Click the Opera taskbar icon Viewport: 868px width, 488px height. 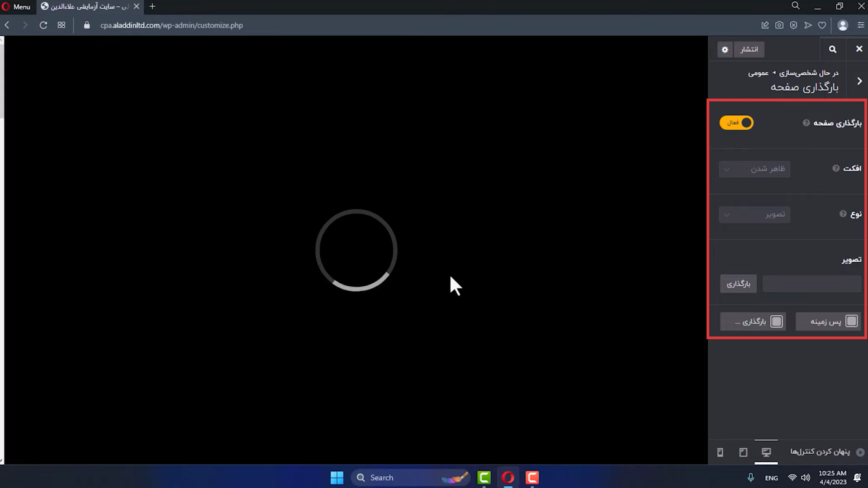[x=508, y=478]
